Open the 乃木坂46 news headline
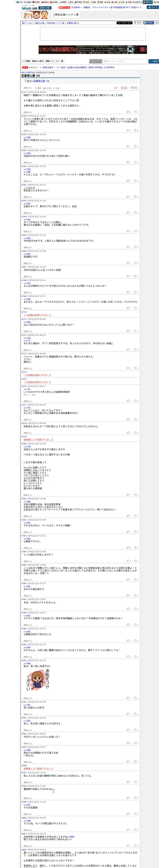This screenshot has width=159, height=868. click(107, 7)
